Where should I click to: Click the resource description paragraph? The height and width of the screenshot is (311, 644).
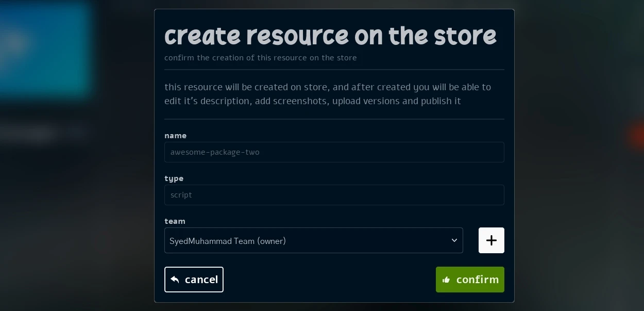pos(327,94)
